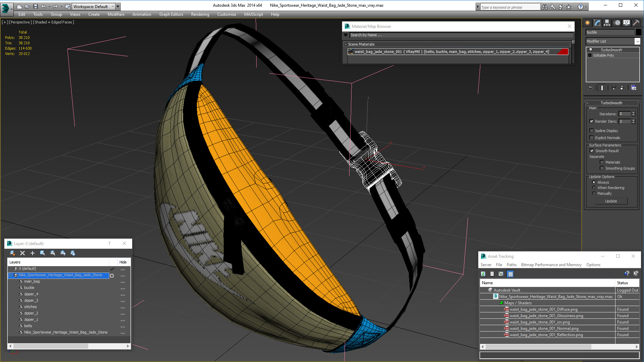Enable Separate by Materials checkbox
Image resolution: width=644 pixels, height=362 pixels.
coord(602,162)
